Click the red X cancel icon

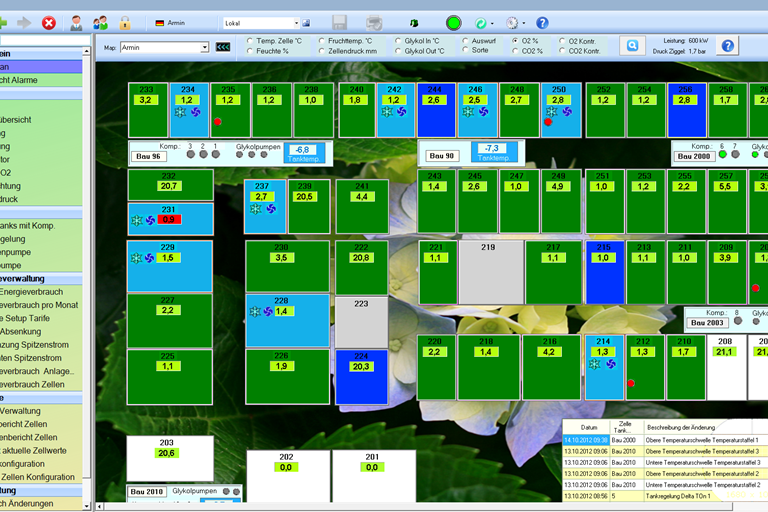[x=48, y=23]
